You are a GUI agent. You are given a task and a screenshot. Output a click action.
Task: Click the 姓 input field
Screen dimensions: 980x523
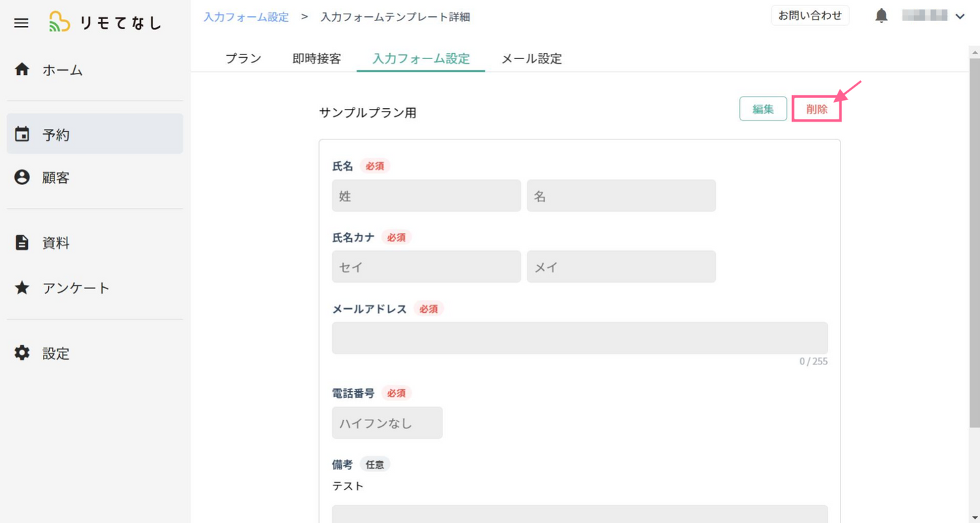click(x=426, y=196)
